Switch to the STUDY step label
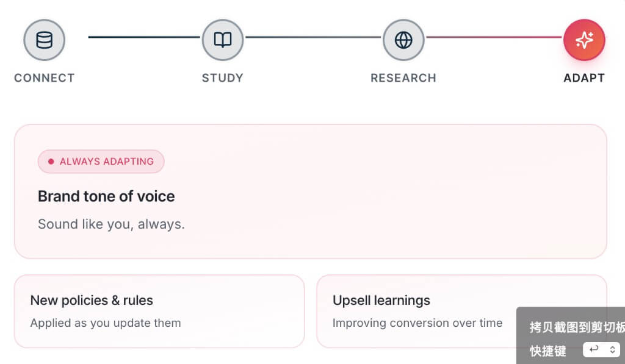Image resolution: width=625 pixels, height=364 pixels. pyautogui.click(x=222, y=77)
